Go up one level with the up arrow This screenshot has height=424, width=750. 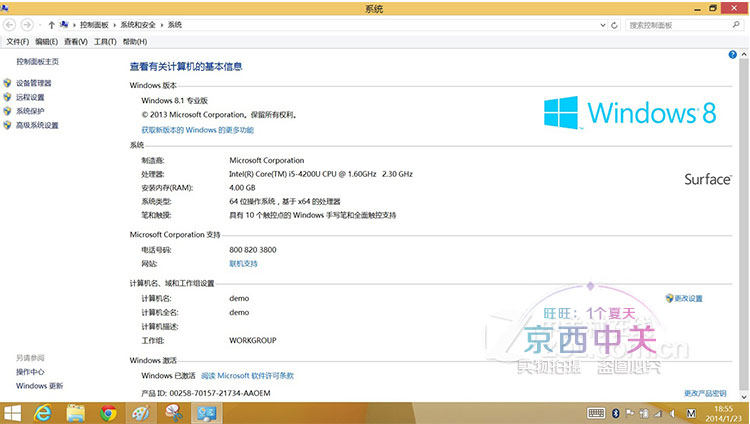point(51,25)
